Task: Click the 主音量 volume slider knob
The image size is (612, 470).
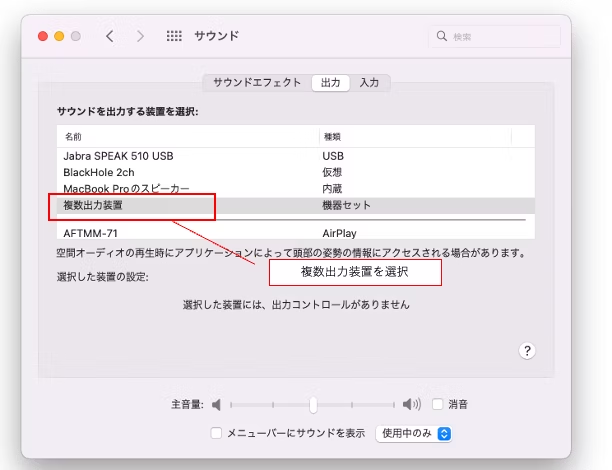Action: (313, 405)
